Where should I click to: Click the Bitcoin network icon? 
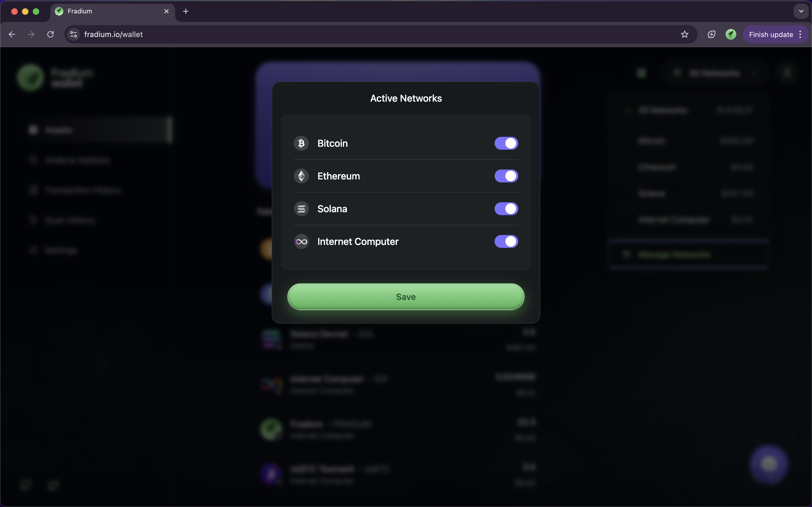pos(301,144)
